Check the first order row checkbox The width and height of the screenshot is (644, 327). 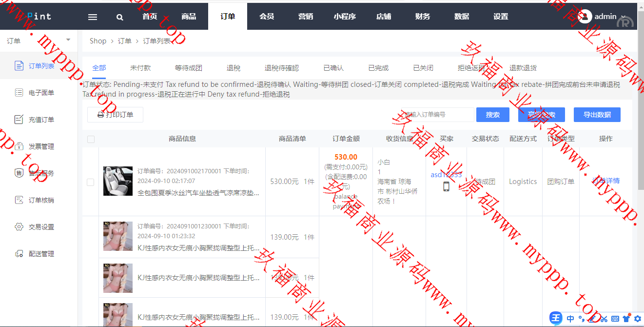click(90, 182)
